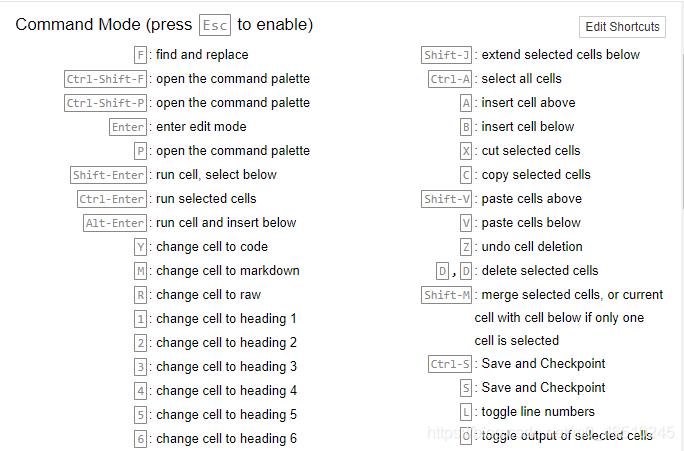684x451 pixels.
Task: Click the Shift-Enter key badge
Action: pyautogui.click(x=109, y=175)
